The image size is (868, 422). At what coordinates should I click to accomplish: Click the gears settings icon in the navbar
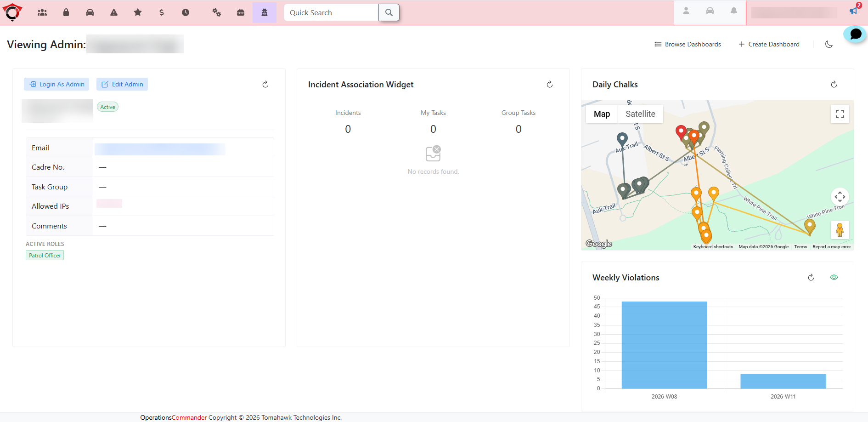click(x=216, y=12)
